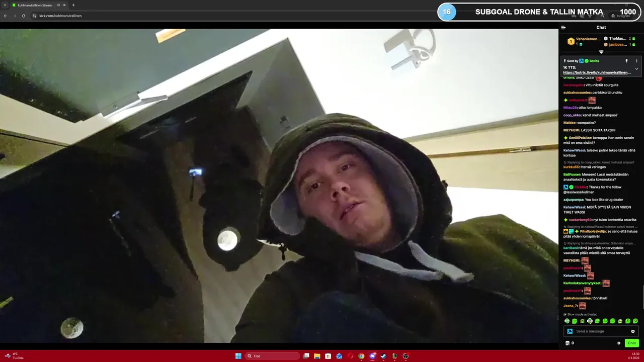The image size is (644, 362).
Task: Open username BallFusser in chat
Action: [x=572, y=174]
